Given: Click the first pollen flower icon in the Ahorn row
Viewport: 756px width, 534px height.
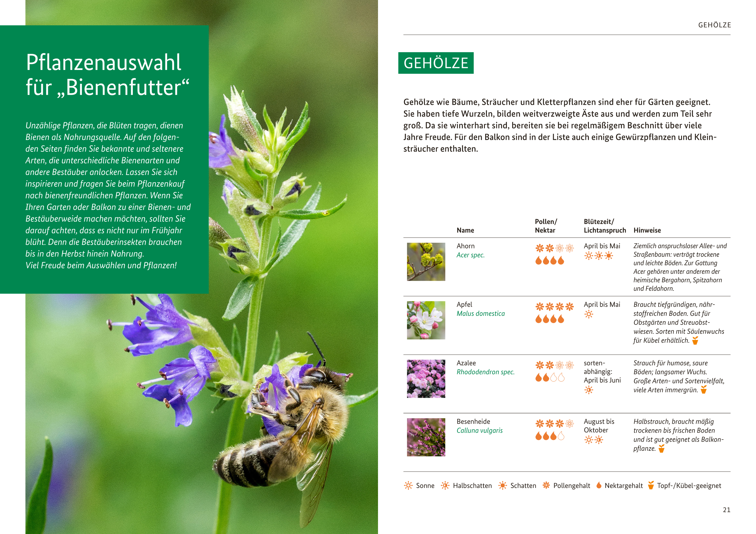Looking at the screenshot, I should tap(540, 248).
